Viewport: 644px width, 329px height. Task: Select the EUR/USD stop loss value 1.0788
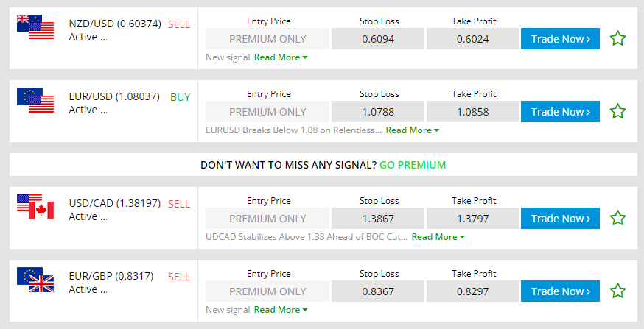click(378, 112)
